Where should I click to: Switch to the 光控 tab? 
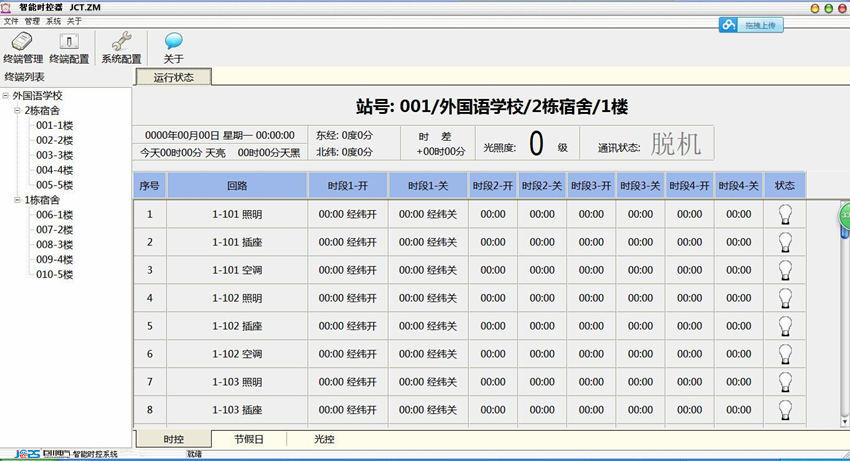click(324, 439)
